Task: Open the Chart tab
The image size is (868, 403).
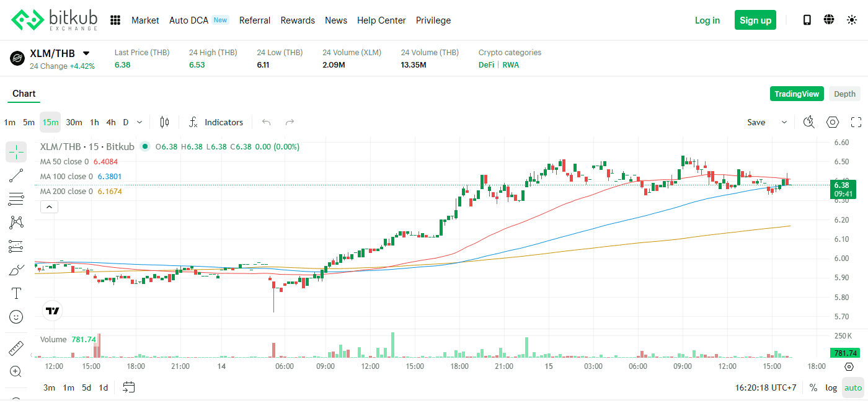Action: (24, 94)
